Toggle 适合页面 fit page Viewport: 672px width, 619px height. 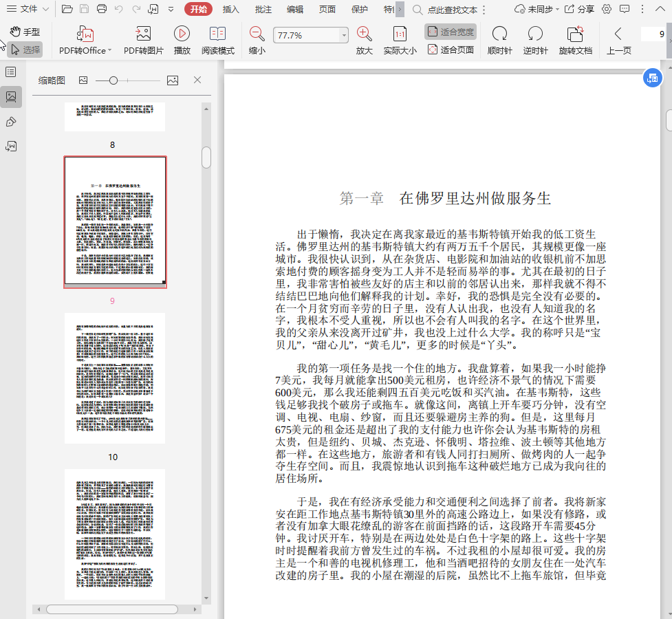pos(451,50)
